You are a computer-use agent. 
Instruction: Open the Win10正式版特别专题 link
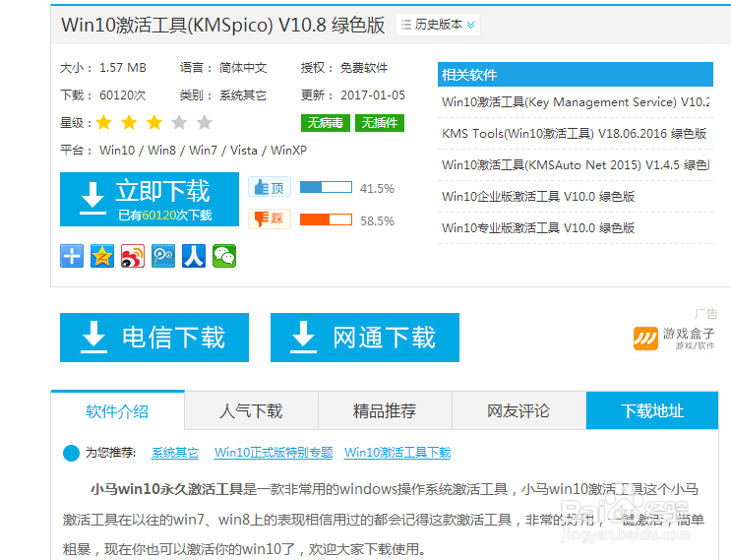[274, 453]
